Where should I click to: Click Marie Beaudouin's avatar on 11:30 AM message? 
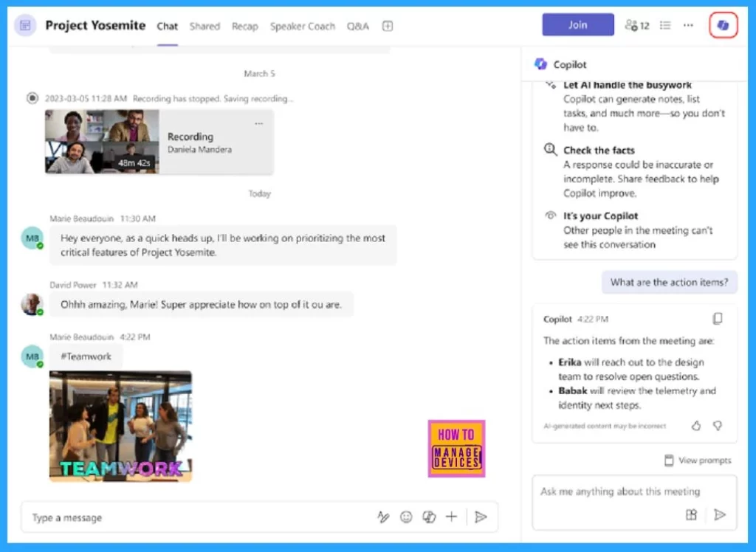(x=32, y=238)
